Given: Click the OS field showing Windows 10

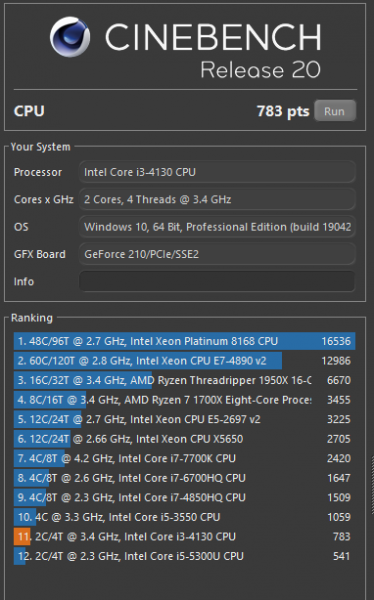Looking at the screenshot, I should click(217, 227).
